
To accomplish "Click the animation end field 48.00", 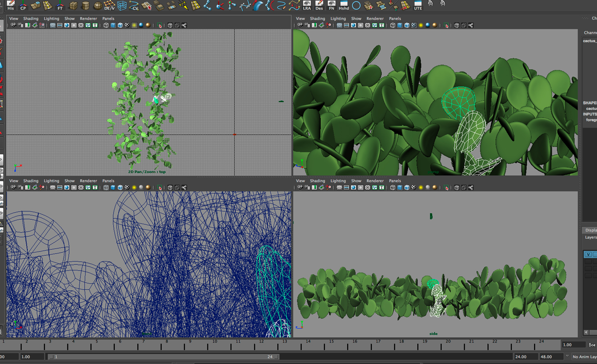I will click(x=551, y=357).
